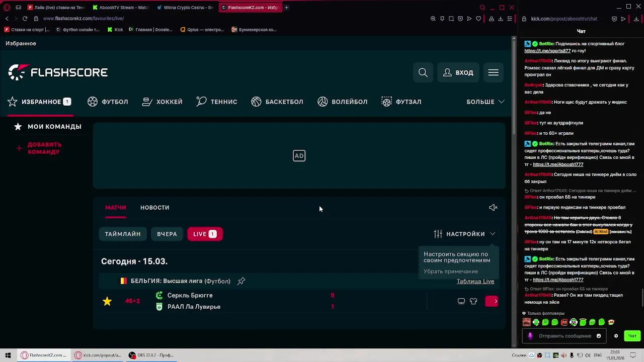Click the green Чат send button
644x362 pixels.
tap(632, 336)
